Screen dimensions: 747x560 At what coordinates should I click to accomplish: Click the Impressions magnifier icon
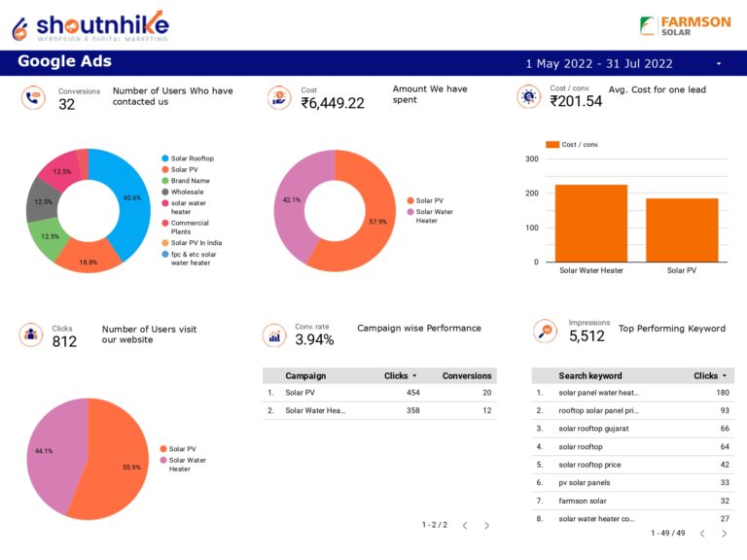[546, 332]
